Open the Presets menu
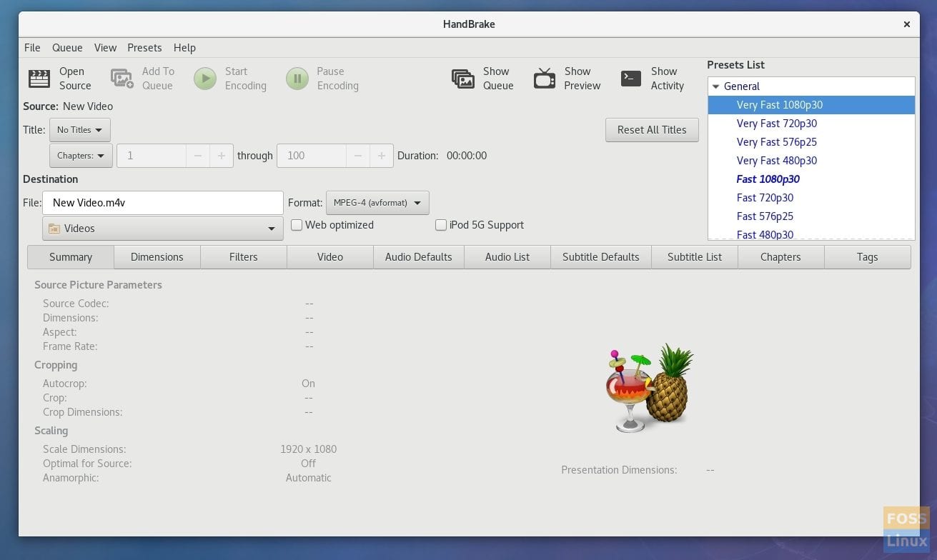 click(x=144, y=48)
